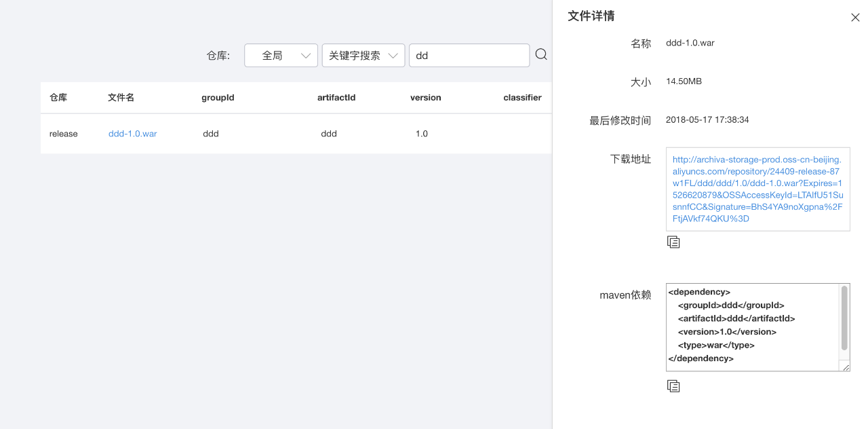Click the classifier column header
Viewport: 868px width, 429px height.
pos(522,98)
